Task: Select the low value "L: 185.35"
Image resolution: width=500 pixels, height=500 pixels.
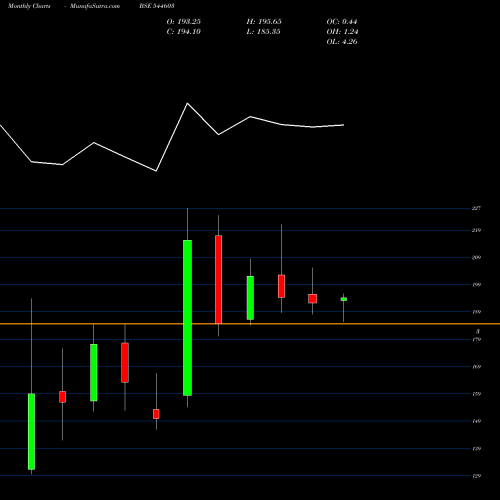Action: 263,32
